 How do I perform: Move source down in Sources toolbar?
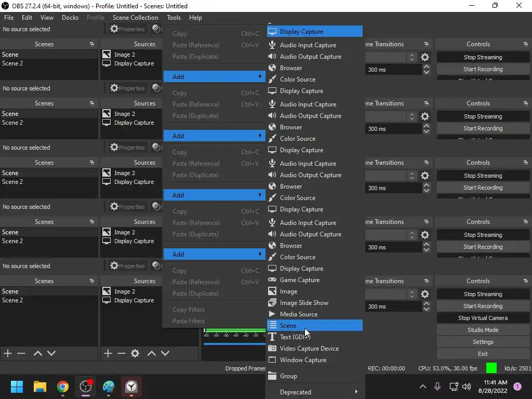[165, 353]
